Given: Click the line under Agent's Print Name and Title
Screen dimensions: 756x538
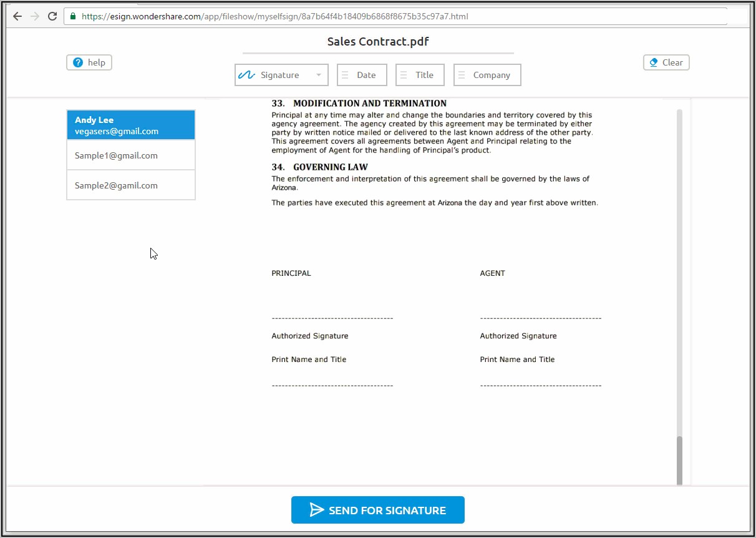Looking at the screenshot, I should (540, 386).
